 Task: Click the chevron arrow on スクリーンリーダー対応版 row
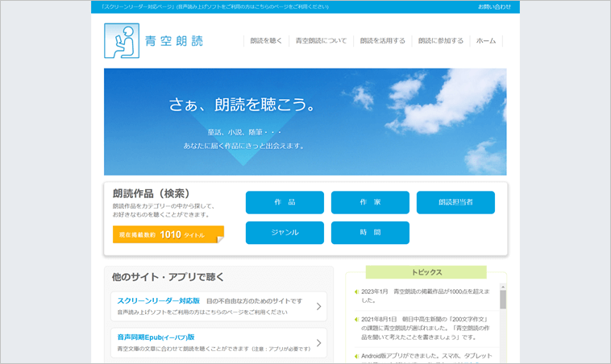(318, 306)
